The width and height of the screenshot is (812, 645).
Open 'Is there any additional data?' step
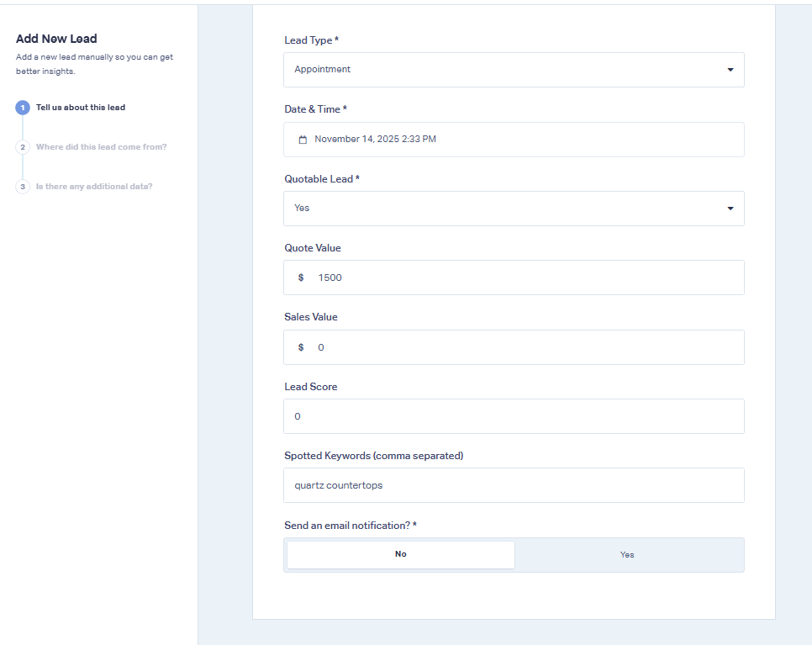(94, 187)
